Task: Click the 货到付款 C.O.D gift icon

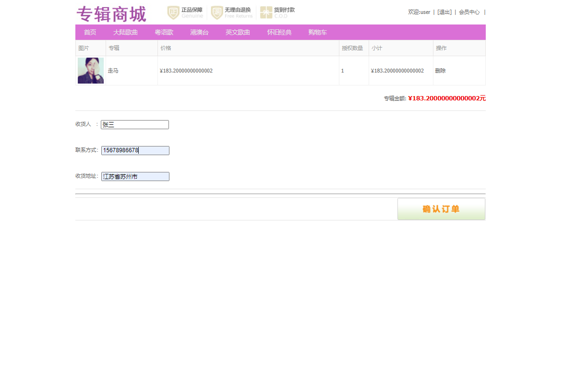Action: point(266,13)
